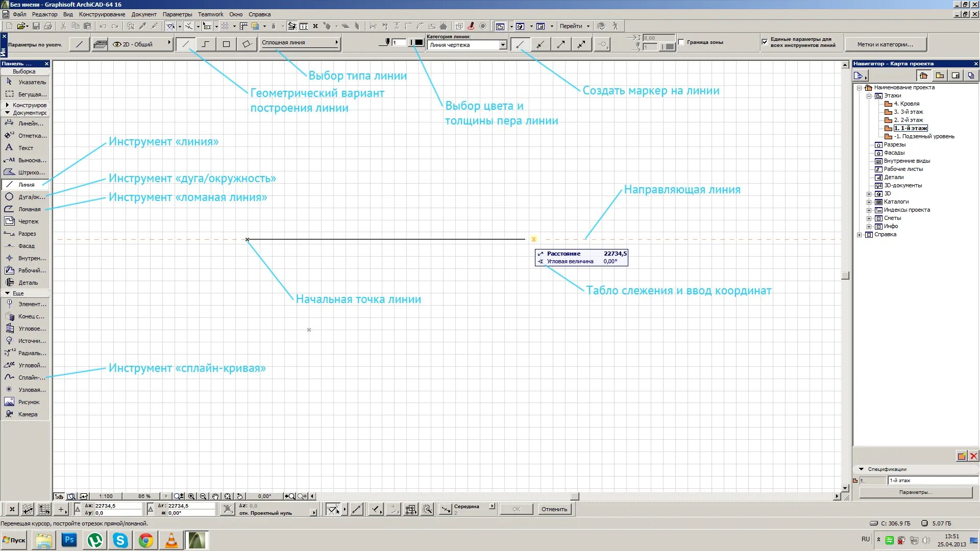Collapse the Этажи tree node
This screenshot has height=551, width=980.
click(x=869, y=96)
